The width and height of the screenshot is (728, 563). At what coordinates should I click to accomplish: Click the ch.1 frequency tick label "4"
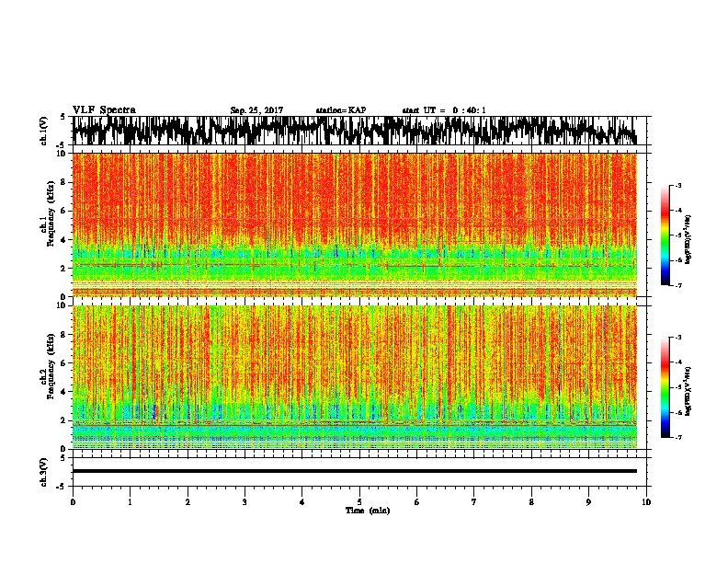64,240
